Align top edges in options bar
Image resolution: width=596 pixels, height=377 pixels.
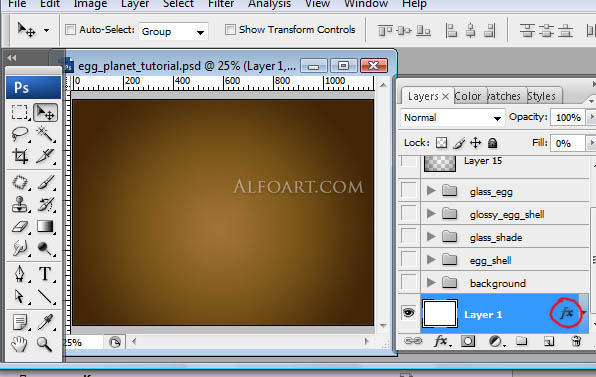tap(385, 30)
